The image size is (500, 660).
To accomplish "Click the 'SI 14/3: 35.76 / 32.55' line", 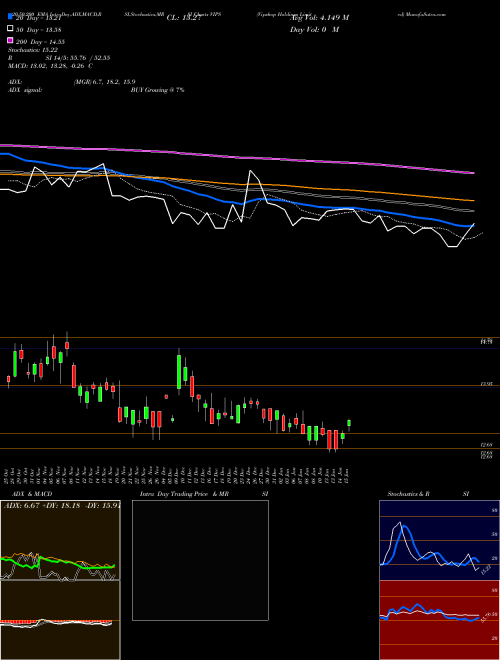I will click(78, 58).
